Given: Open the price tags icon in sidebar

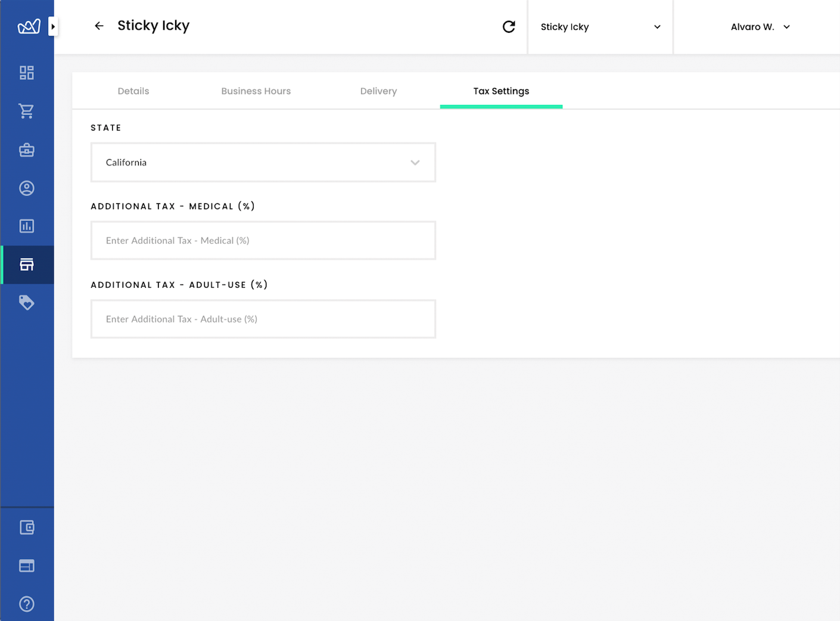Looking at the screenshot, I should point(27,303).
